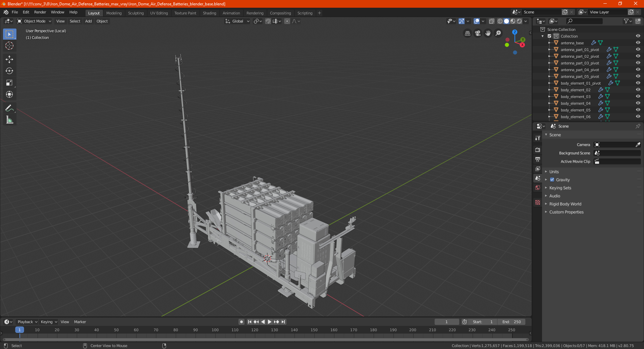Select the Scale tool
Screen dimensions: 644x349
point(9,83)
